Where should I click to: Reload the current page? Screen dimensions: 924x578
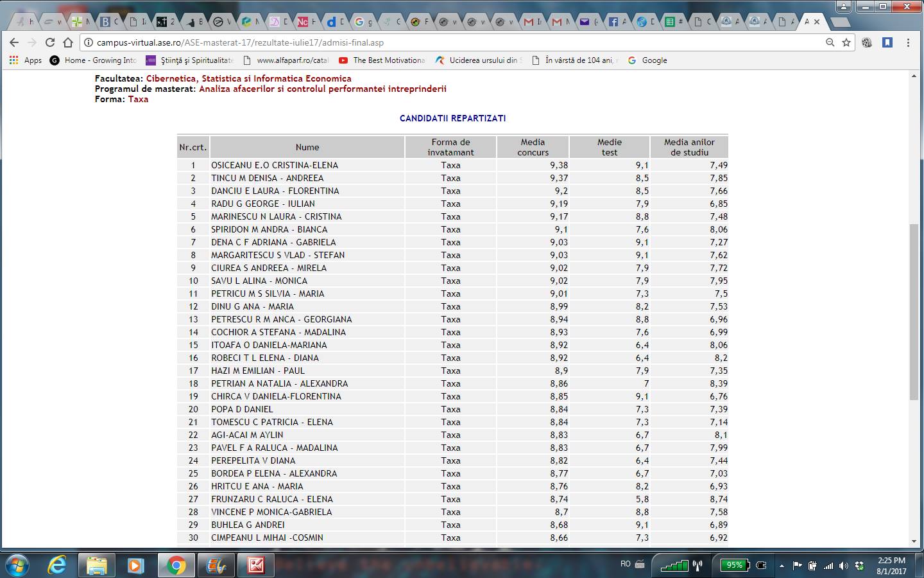(x=50, y=42)
